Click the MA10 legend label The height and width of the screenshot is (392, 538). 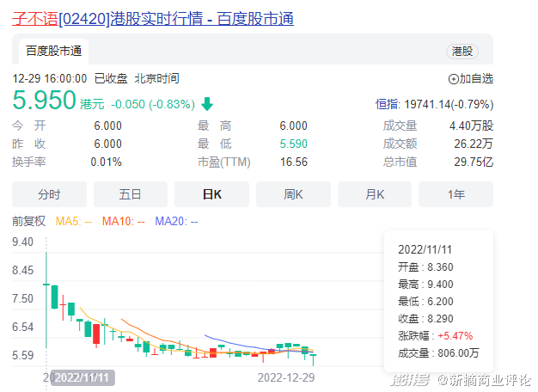coord(124,221)
